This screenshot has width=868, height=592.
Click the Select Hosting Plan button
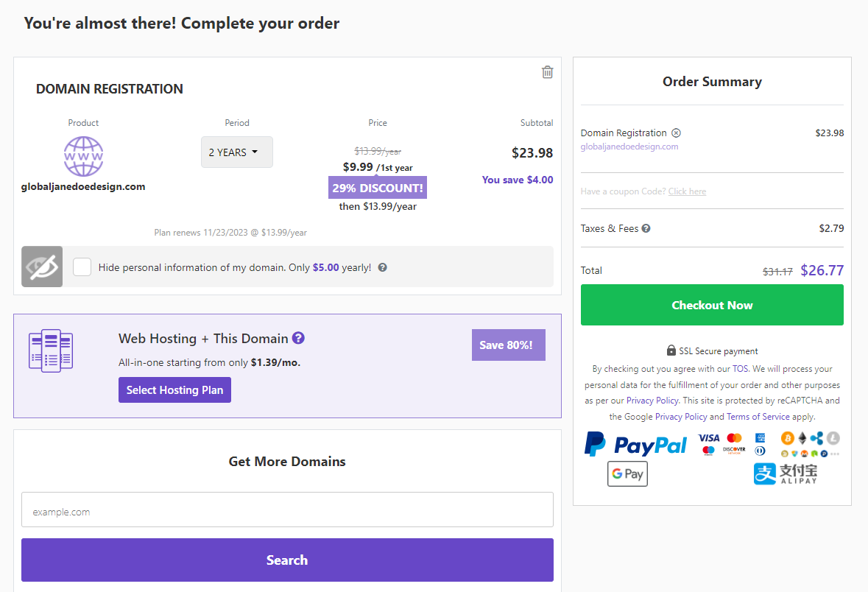coord(174,390)
